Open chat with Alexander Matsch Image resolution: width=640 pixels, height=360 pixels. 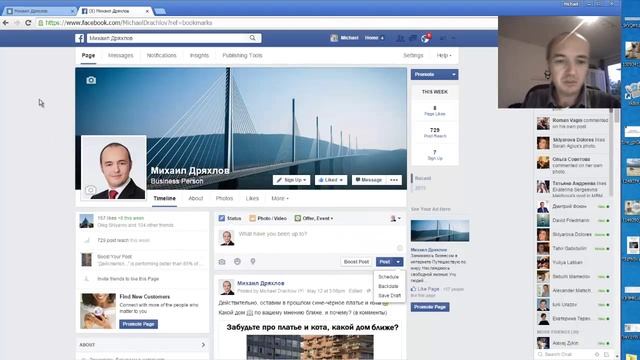point(573,291)
